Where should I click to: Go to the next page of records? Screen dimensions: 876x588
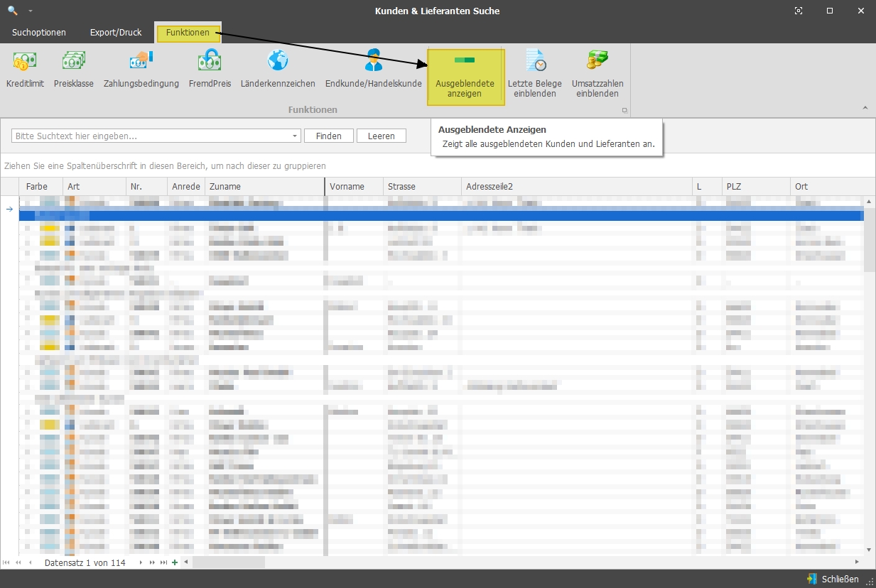152,562
